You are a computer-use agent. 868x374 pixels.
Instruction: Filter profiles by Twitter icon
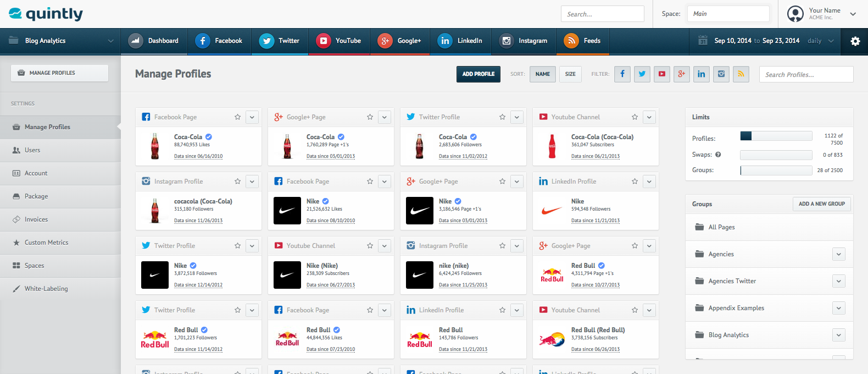pyautogui.click(x=642, y=74)
